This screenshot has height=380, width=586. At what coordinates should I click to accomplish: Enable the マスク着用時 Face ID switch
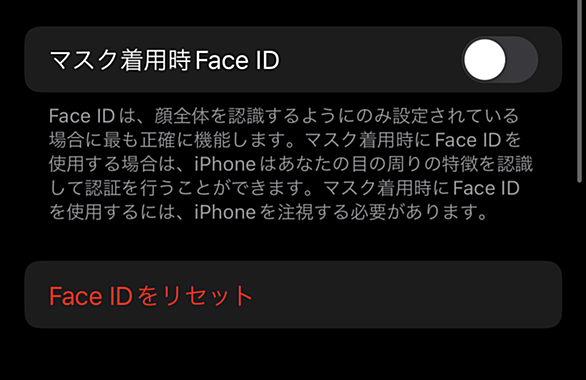[x=500, y=60]
